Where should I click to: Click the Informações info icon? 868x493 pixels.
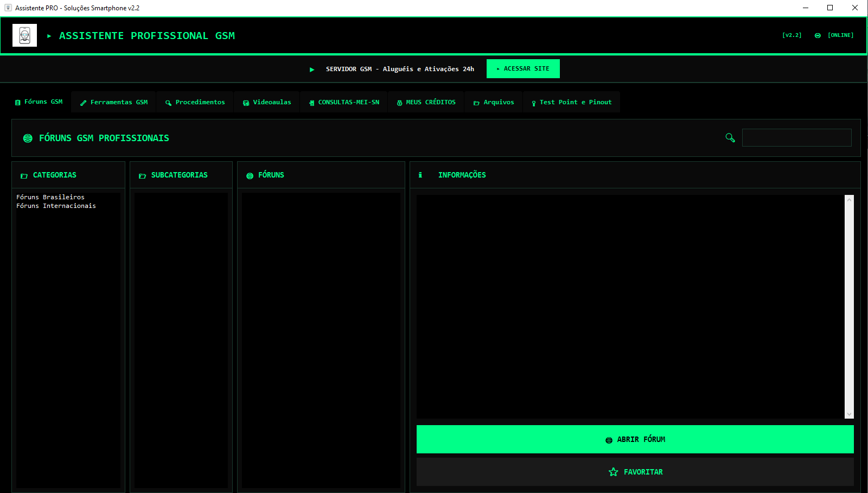tap(420, 175)
